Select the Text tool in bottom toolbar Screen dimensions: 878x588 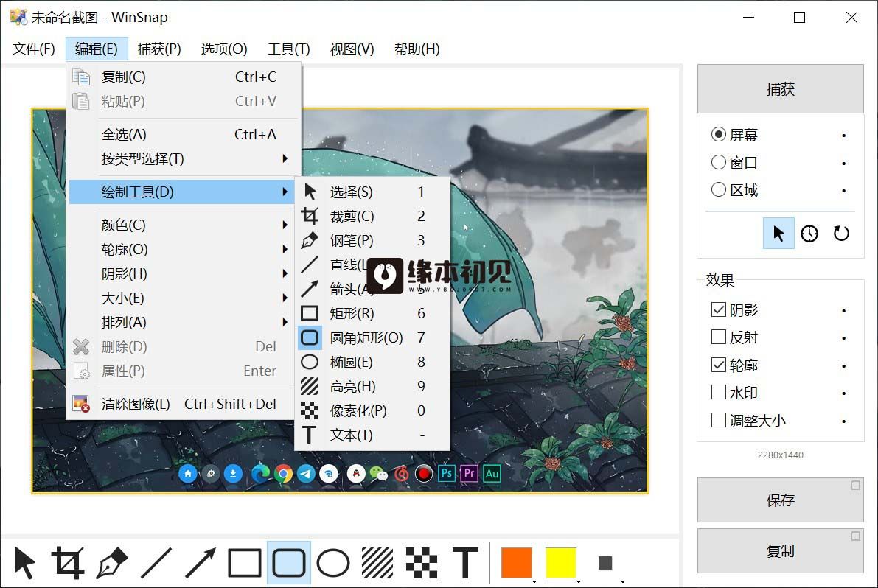point(465,563)
